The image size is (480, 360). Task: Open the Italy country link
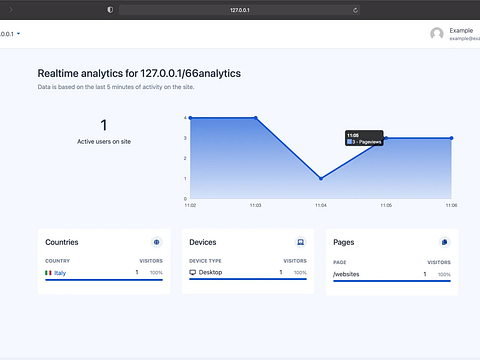point(60,273)
